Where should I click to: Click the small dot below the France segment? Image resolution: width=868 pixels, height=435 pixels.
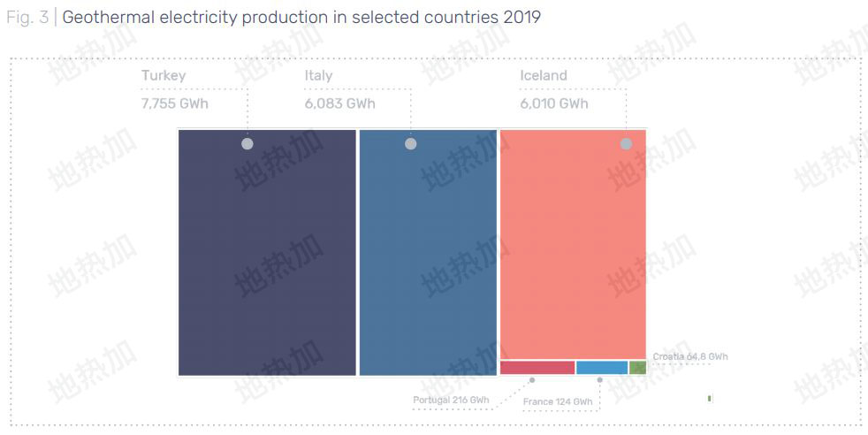point(599,380)
